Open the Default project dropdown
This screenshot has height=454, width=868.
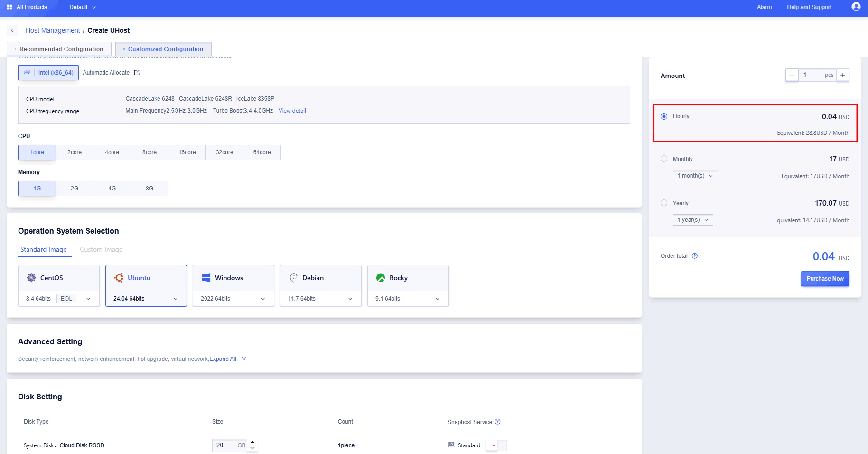click(x=83, y=7)
